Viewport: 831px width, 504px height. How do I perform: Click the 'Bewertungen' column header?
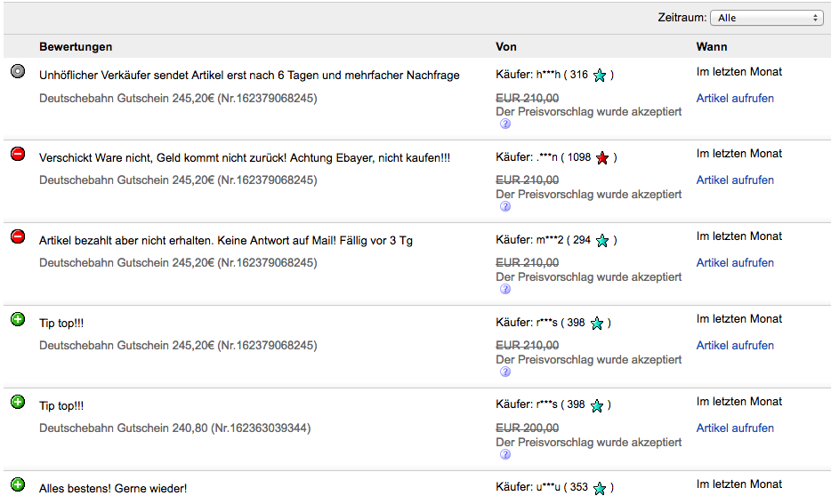tap(76, 46)
